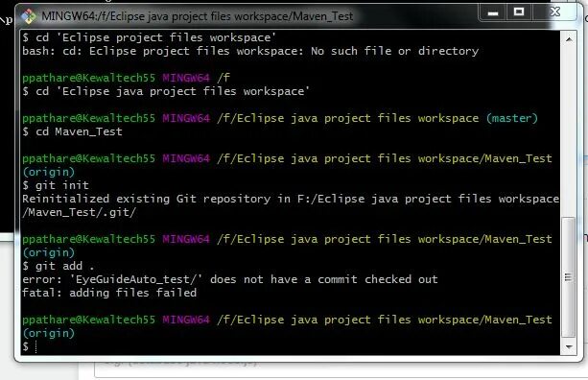Click the 'No such file or directory' error line
This screenshot has width=588, height=380.
click(250, 51)
